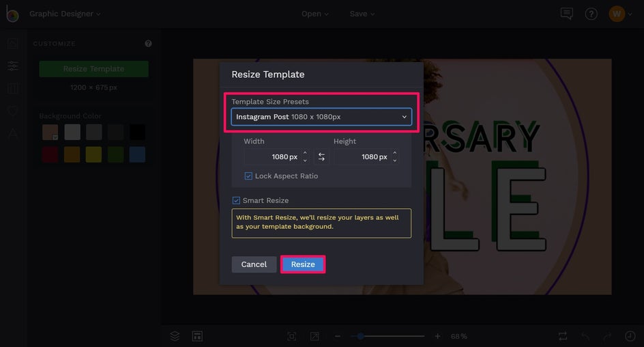Zoom out with the minus icon

pos(338,336)
